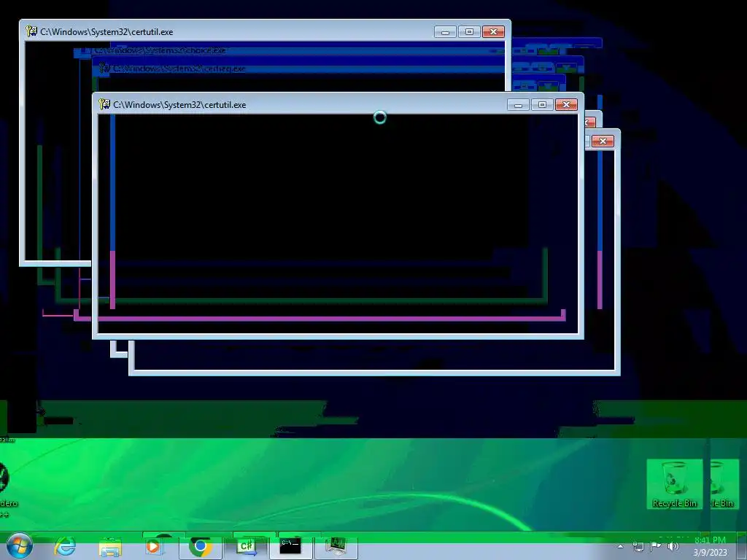Image resolution: width=747 pixels, height=560 pixels.
Task: Maximize the back certutil.exe window
Action: pos(469,32)
